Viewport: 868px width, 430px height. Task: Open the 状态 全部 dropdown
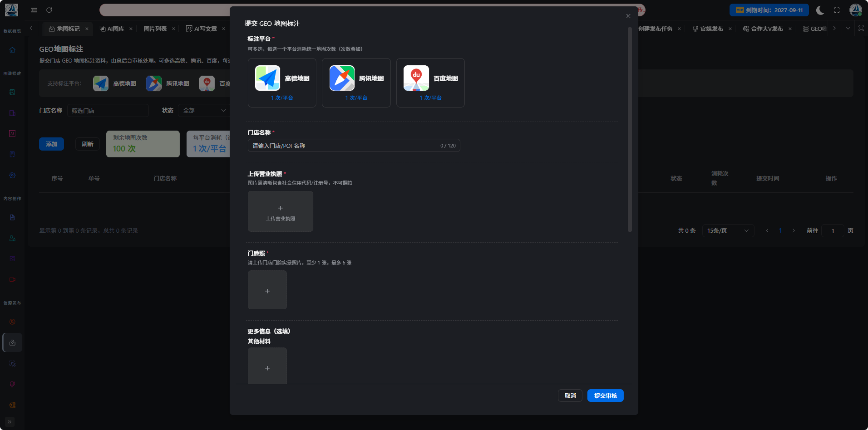pyautogui.click(x=203, y=110)
